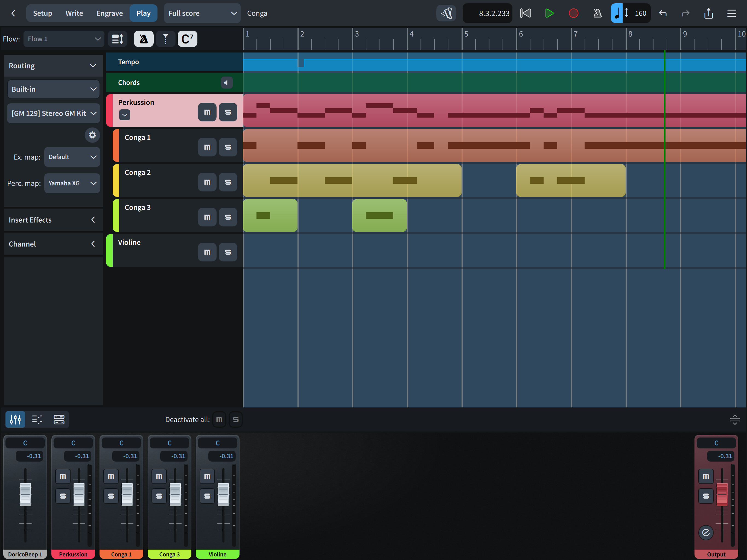Open the hamburger menu icon
747x560 pixels.
pyautogui.click(x=731, y=13)
